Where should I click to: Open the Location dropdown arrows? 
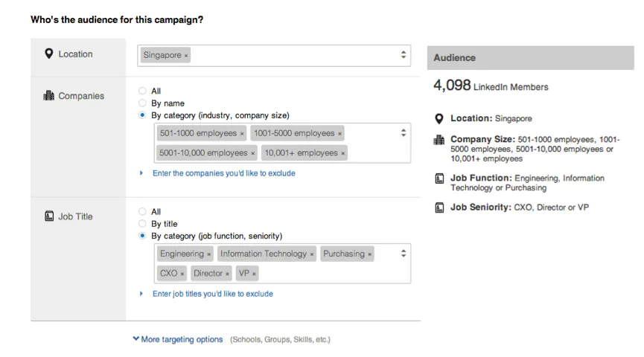404,54
